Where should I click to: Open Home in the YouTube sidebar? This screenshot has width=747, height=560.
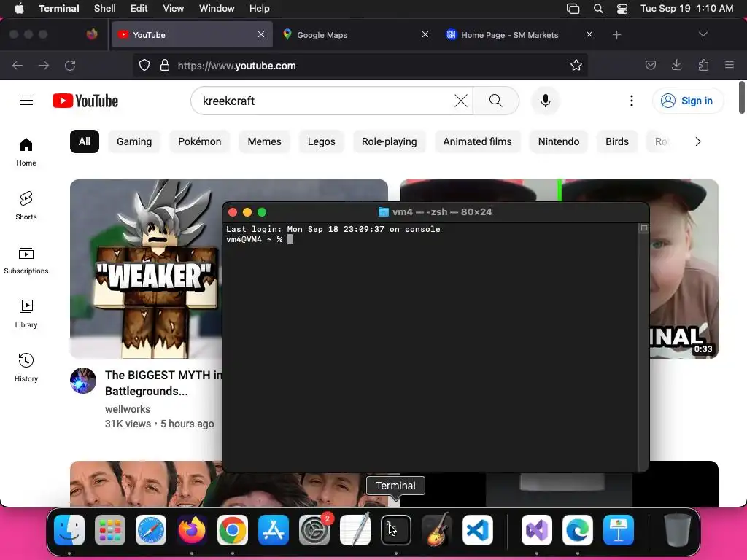[x=26, y=152]
